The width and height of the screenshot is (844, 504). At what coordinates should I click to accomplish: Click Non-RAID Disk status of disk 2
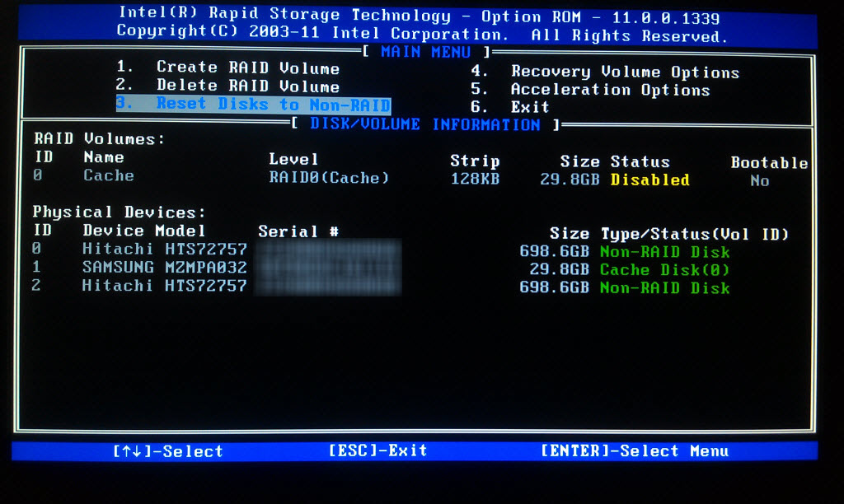coord(665,287)
